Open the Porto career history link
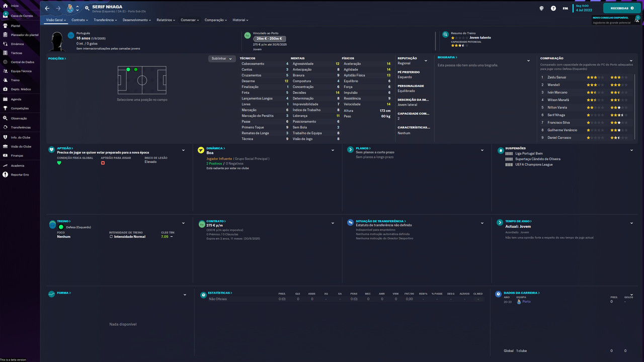The image size is (644, 362). pyautogui.click(x=526, y=302)
